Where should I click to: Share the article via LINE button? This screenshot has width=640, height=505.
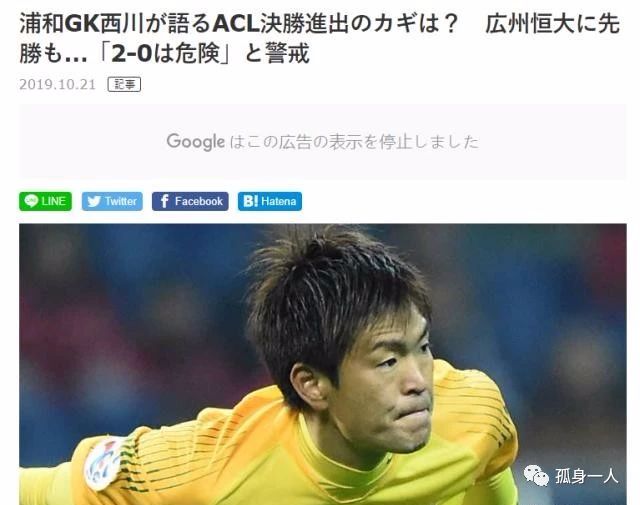45,201
